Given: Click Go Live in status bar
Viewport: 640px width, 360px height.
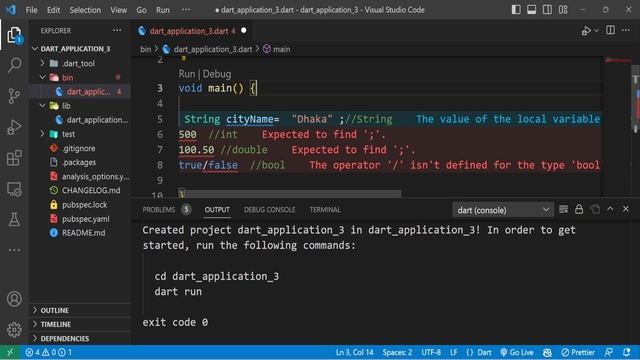Looking at the screenshot, I should [x=516, y=352].
